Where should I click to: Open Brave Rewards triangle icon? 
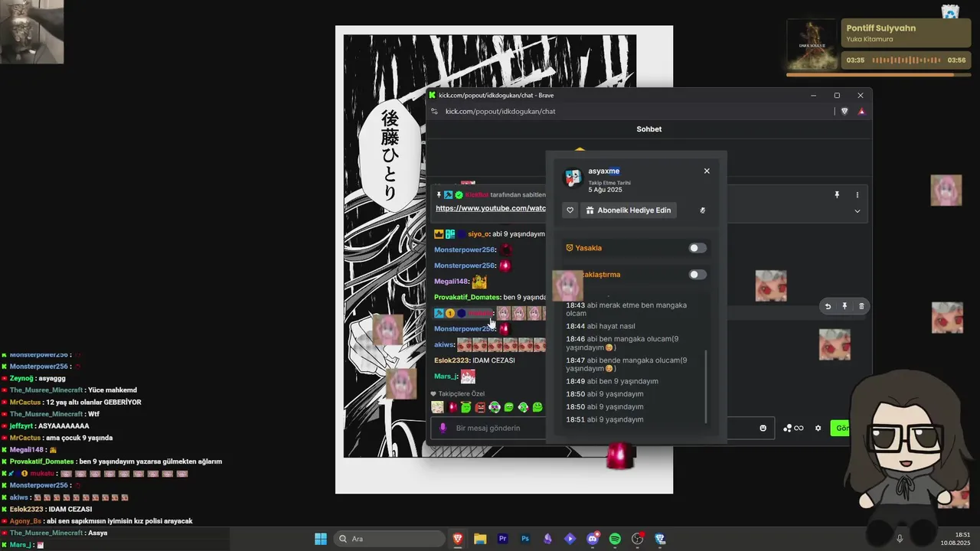861,112
